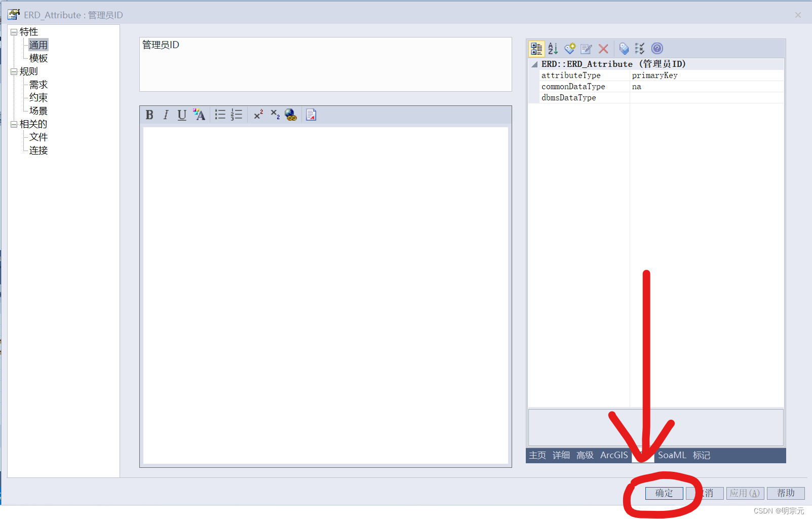Viewport: 812px width, 519px height.
Task: Add a new tagged value
Action: coord(570,49)
